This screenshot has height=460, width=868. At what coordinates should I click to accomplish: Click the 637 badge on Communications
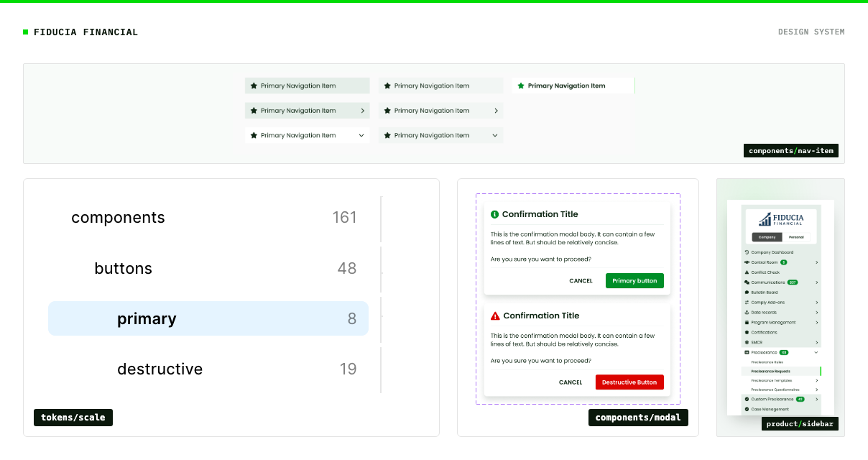click(793, 282)
